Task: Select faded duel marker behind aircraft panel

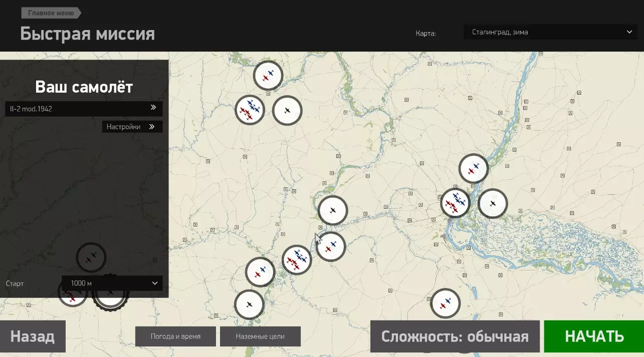Action: 91,257
